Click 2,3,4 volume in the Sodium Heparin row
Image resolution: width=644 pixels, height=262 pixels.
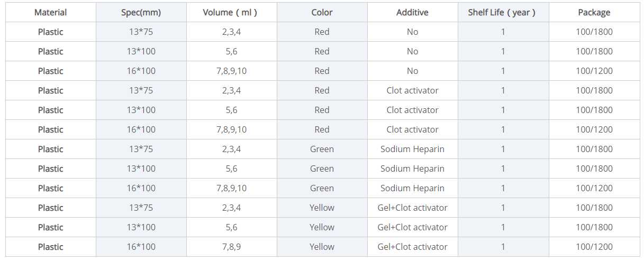[x=231, y=149]
